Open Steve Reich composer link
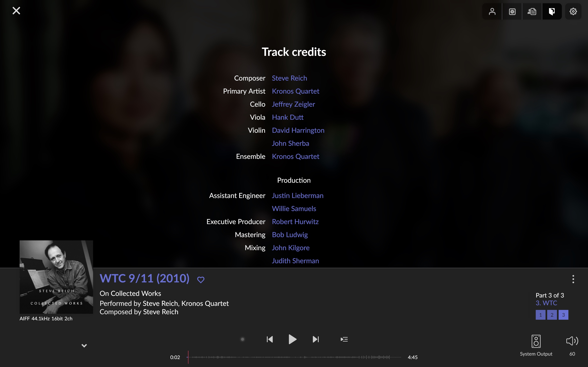This screenshot has height=367, width=588. coord(289,78)
